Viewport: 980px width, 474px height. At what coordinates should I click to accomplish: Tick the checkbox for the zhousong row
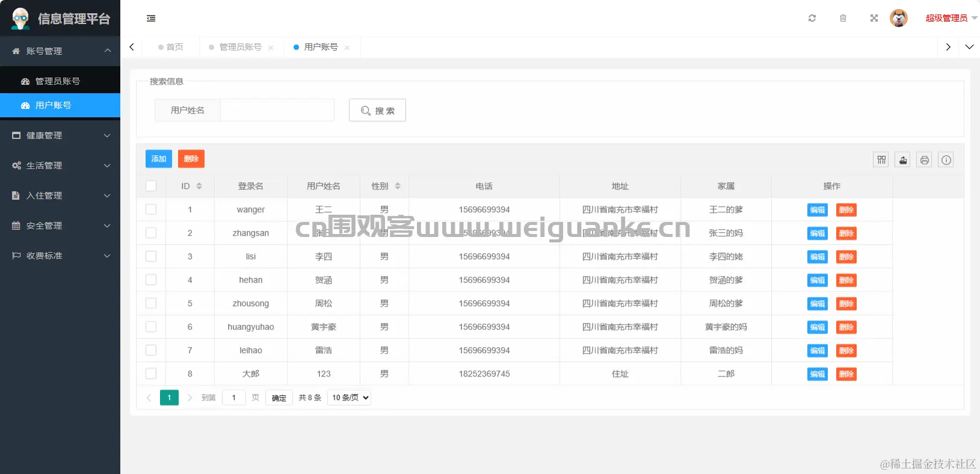coord(151,303)
